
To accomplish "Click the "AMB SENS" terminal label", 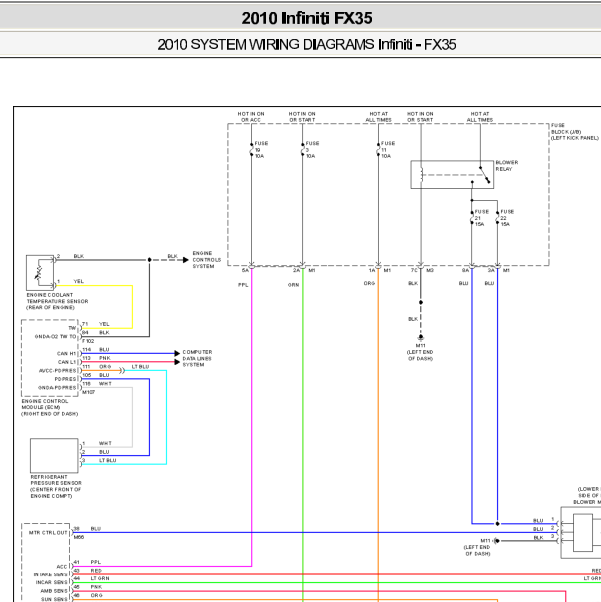I will [x=54, y=591].
